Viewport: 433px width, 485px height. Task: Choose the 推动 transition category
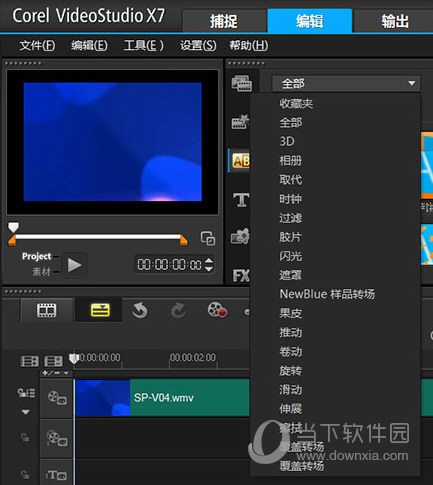[x=291, y=332]
